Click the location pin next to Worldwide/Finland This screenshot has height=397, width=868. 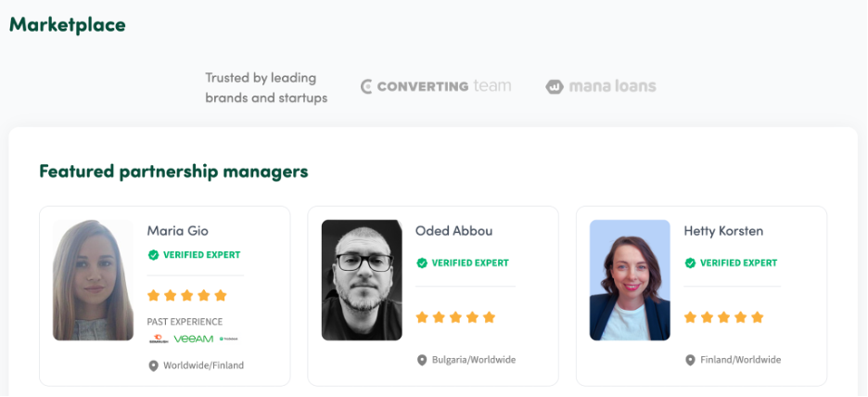tap(153, 366)
